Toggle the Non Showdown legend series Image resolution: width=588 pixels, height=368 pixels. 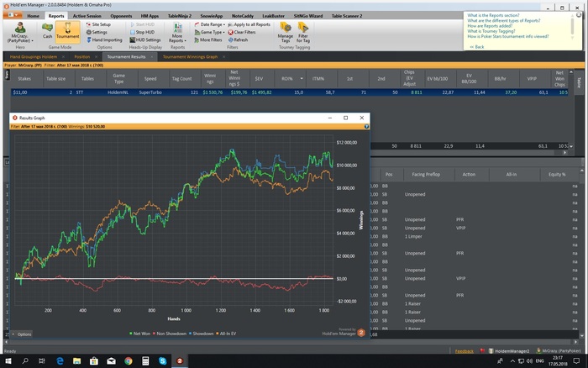(x=169, y=334)
